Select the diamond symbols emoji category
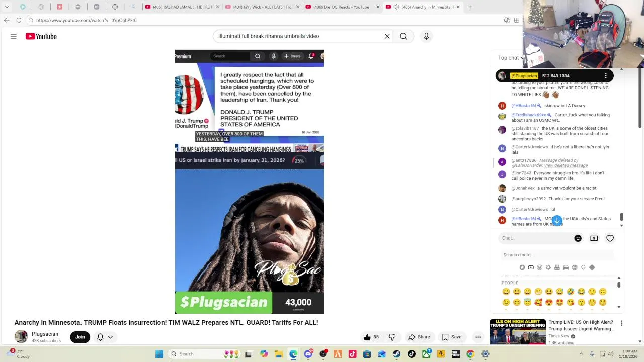 (x=592, y=267)
